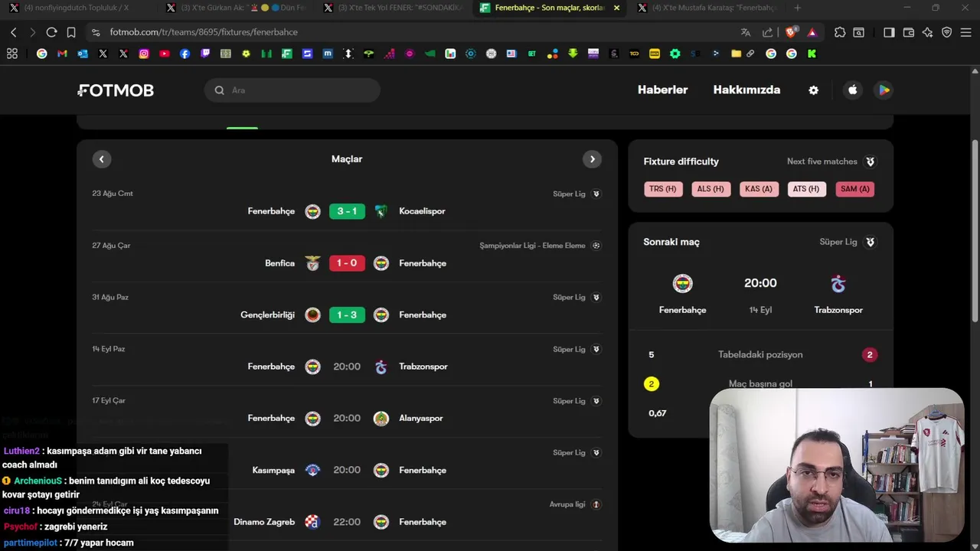
Task: Open the Brave Shields icon
Action: [792, 32]
